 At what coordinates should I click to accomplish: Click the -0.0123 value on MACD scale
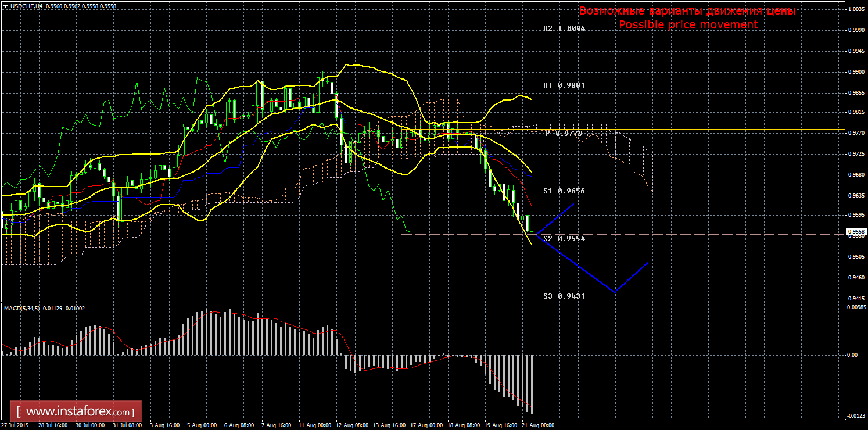pyautogui.click(x=856, y=415)
